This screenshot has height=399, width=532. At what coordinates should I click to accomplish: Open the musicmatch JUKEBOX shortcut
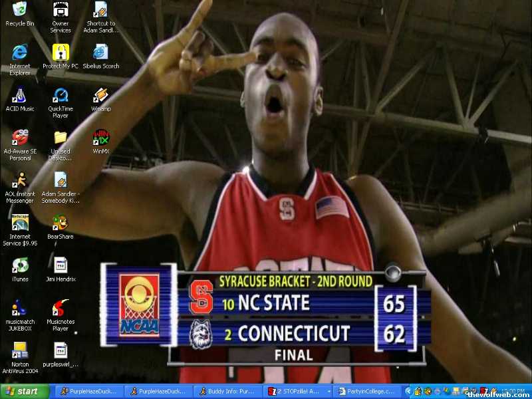click(20, 308)
